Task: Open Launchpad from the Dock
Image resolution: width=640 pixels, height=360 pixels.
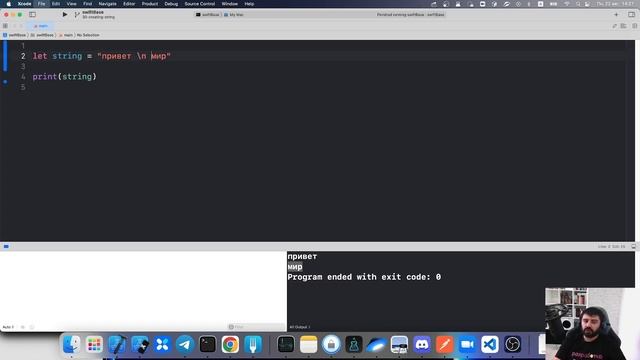Action: pyautogui.click(x=94, y=344)
